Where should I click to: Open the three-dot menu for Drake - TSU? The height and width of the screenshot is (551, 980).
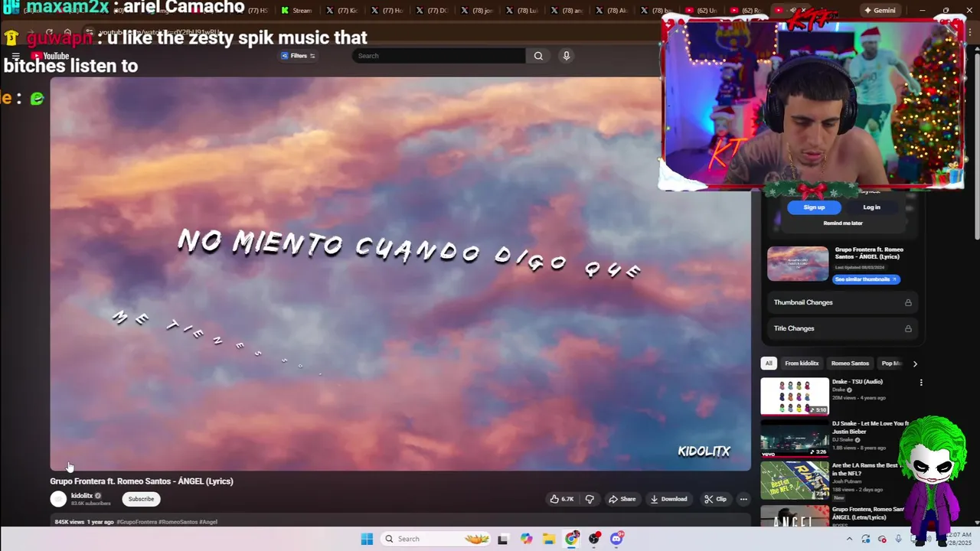921,383
